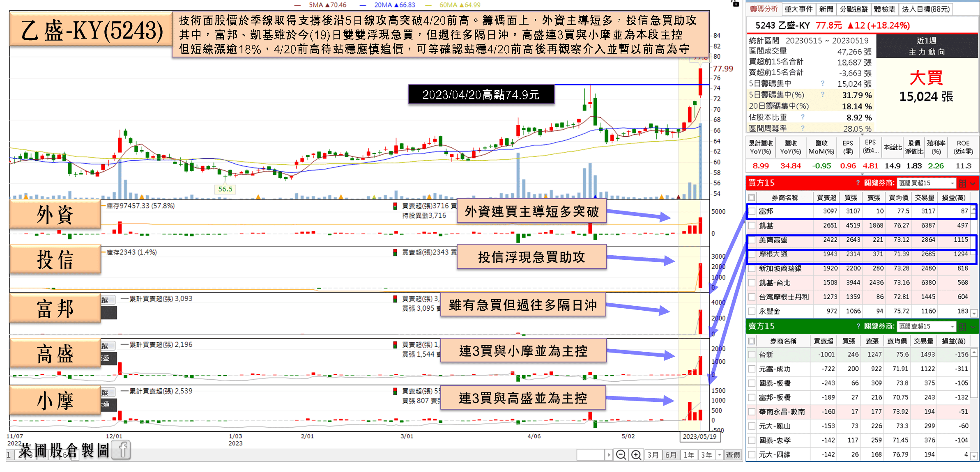
Task: Click the play arrow beside date input
Action: click(609, 455)
